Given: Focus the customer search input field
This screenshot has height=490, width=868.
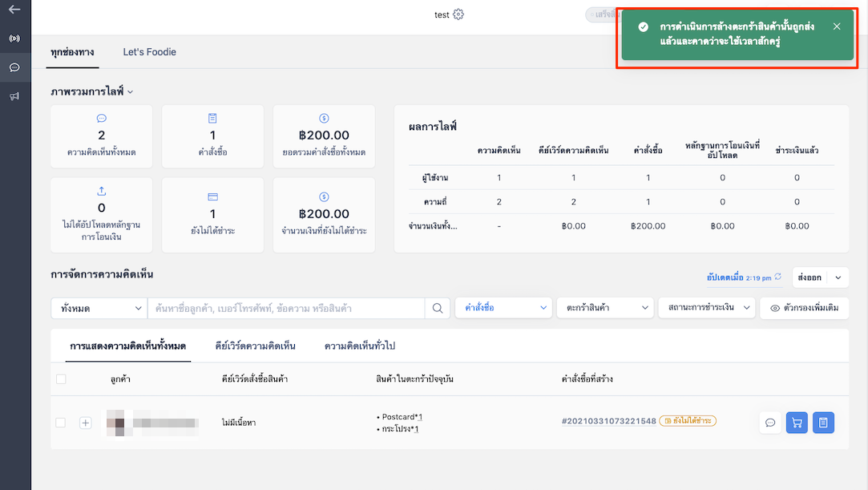Looking at the screenshot, I should pyautogui.click(x=286, y=309).
